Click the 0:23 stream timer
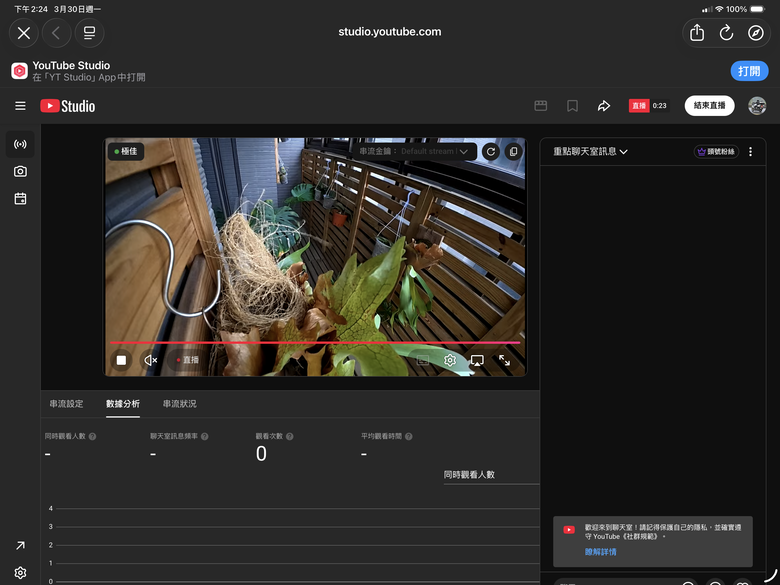Image resolution: width=780 pixels, height=585 pixels. click(x=660, y=106)
